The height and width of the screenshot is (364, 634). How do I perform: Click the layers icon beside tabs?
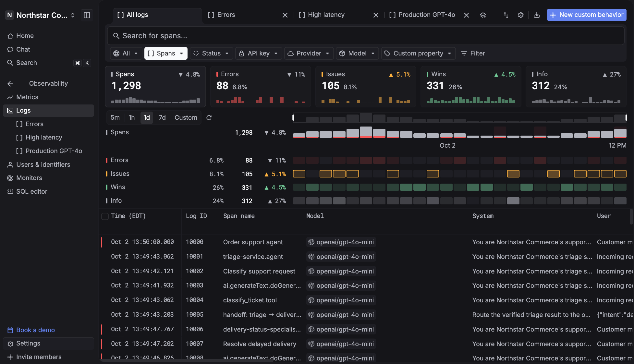483,15
